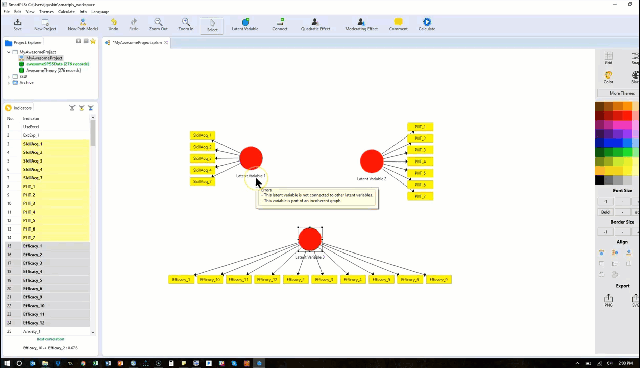The image size is (640, 368).
Task: Select Latent Variable 1 red circle
Action: tap(251, 158)
